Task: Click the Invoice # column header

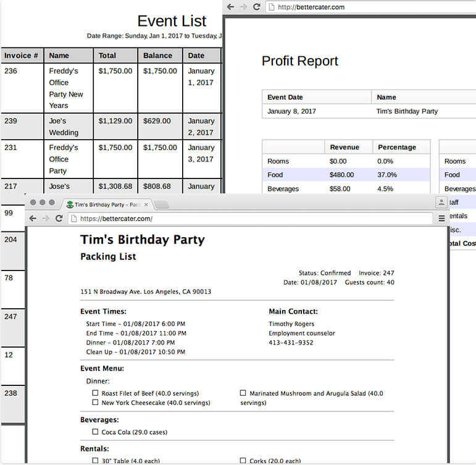Action: 21,56
